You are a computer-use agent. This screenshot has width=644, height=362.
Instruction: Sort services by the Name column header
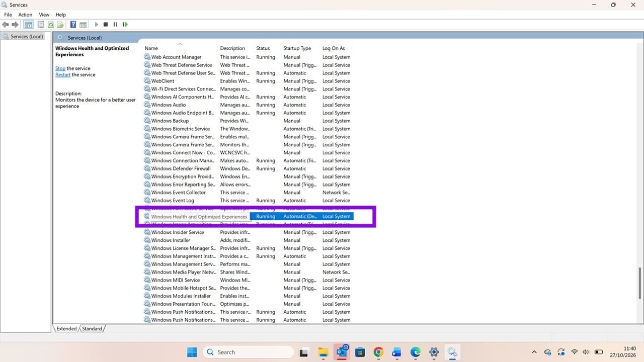[181, 48]
